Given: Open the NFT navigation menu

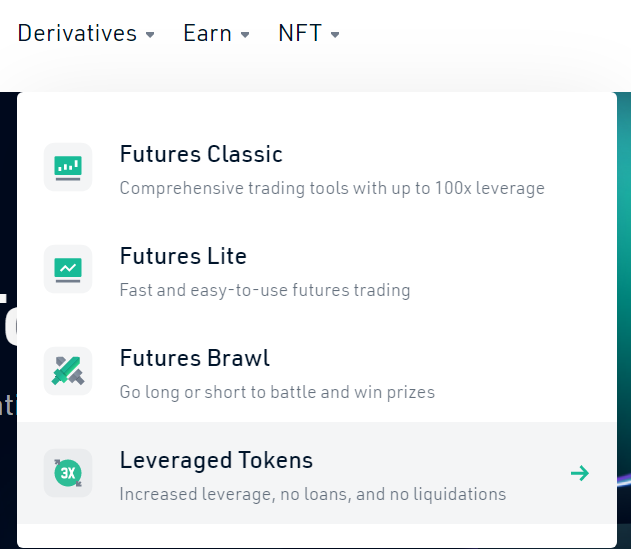Looking at the screenshot, I should coord(300,33).
